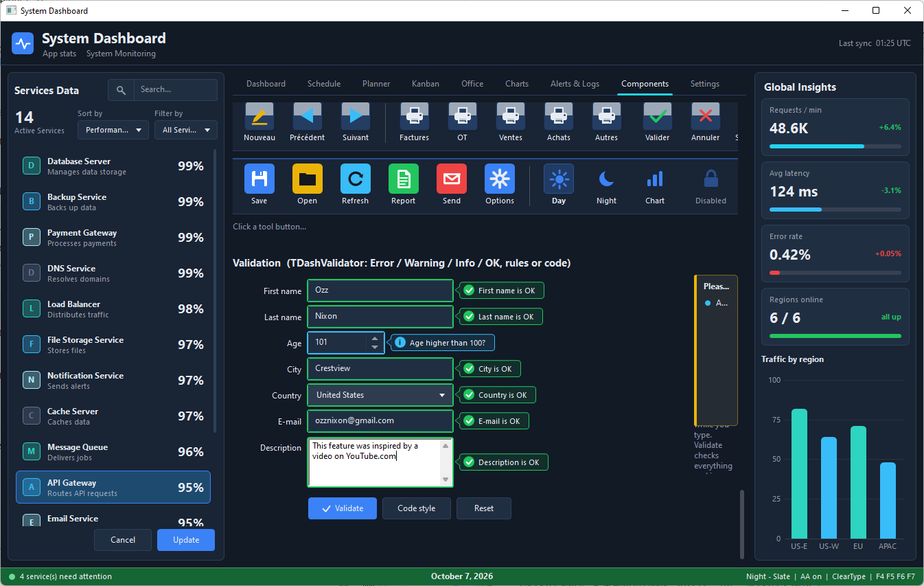Click the blue Validate button
924x586 pixels.
[343, 508]
